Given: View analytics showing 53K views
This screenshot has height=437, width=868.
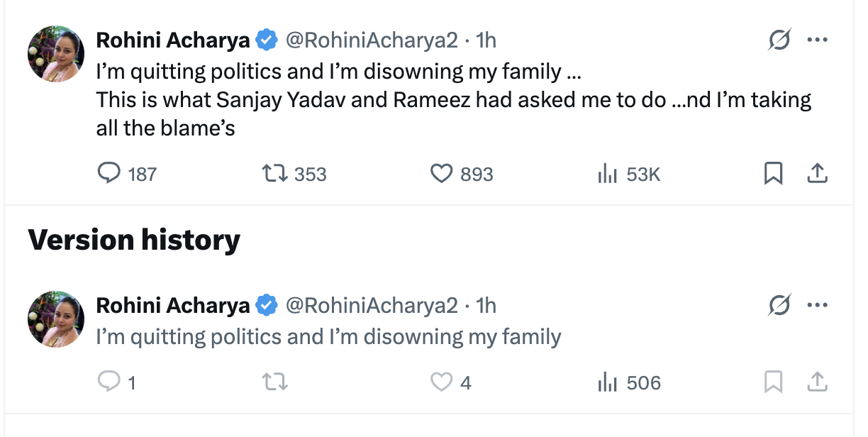Looking at the screenshot, I should point(607,173).
